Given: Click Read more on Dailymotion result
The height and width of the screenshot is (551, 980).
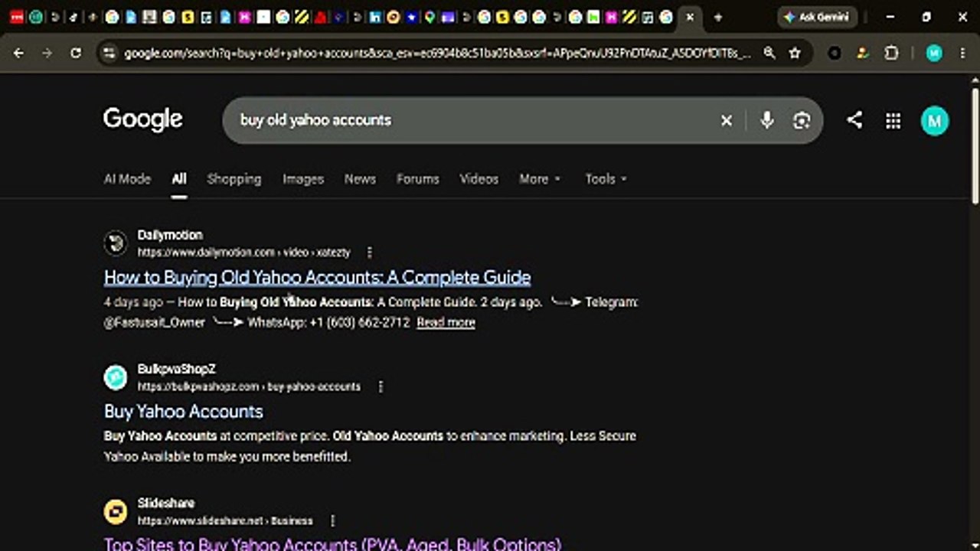Looking at the screenshot, I should [446, 322].
